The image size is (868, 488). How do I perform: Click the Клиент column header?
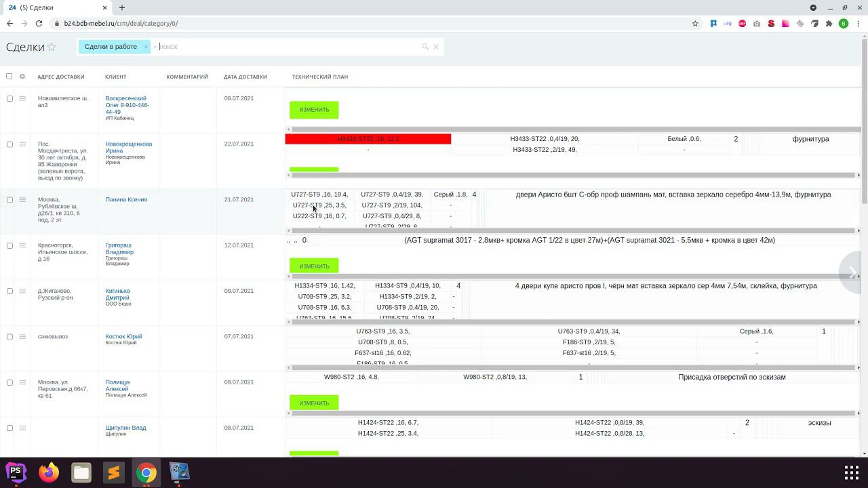pyautogui.click(x=116, y=77)
